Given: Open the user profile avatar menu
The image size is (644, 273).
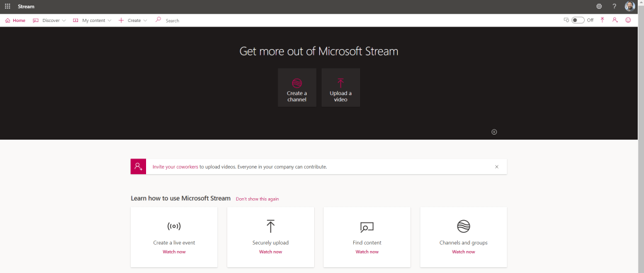Looking at the screenshot, I should (x=630, y=6).
